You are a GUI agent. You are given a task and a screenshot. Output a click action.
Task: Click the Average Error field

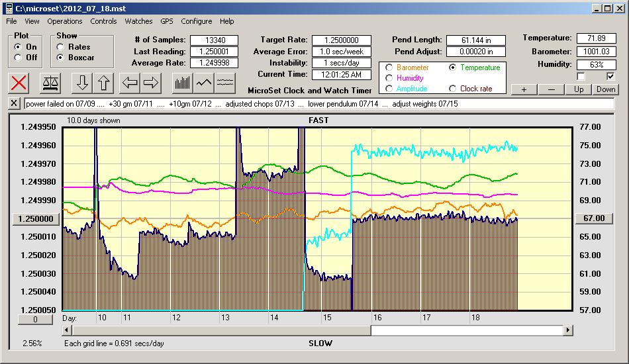click(342, 52)
